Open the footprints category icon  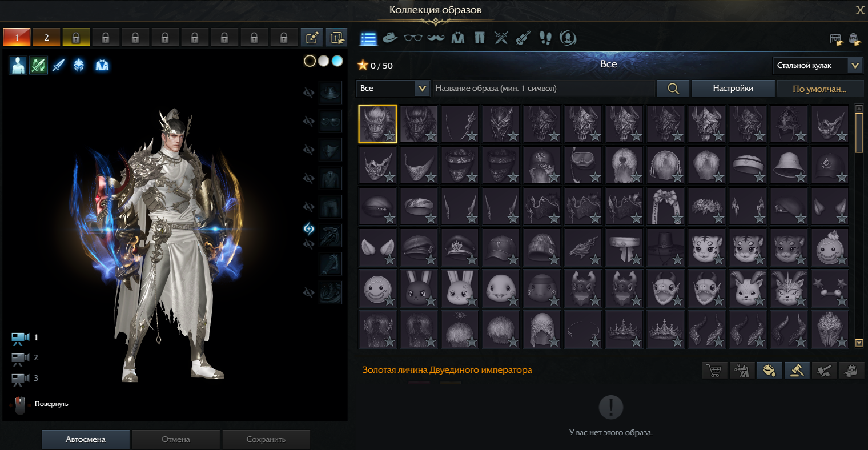coord(545,38)
